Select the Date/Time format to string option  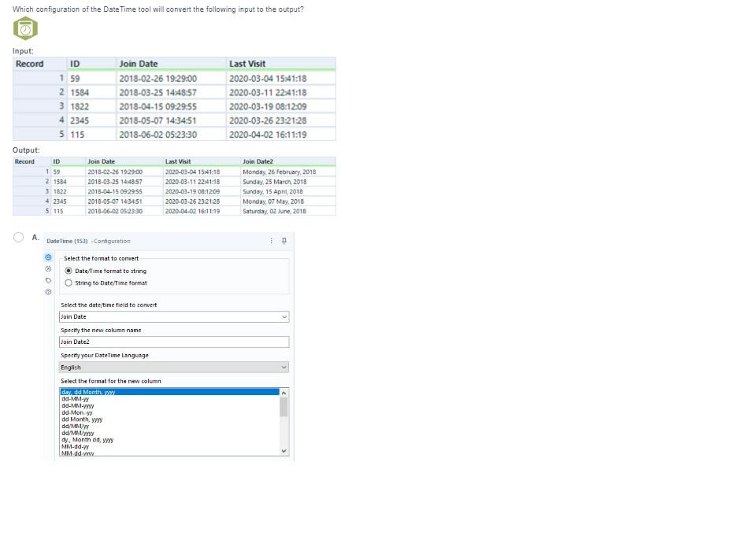click(x=69, y=271)
